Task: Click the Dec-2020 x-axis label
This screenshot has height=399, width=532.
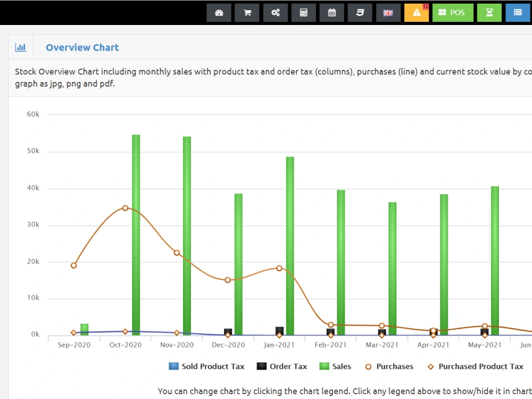Action: click(x=228, y=345)
